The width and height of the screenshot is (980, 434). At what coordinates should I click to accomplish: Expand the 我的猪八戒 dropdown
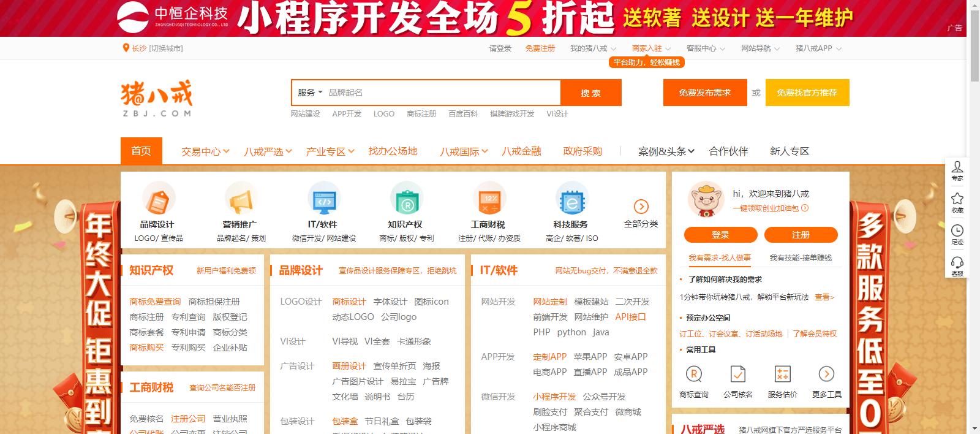pos(592,48)
